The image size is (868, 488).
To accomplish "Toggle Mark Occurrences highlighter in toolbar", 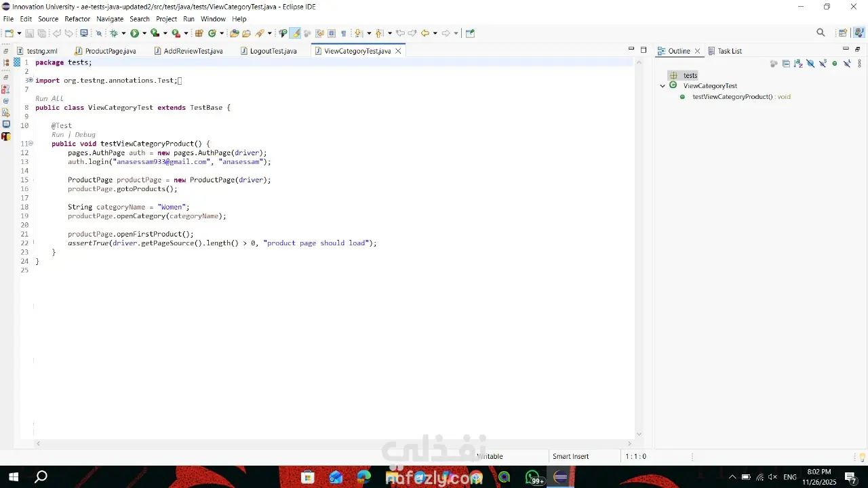I will pos(296,33).
